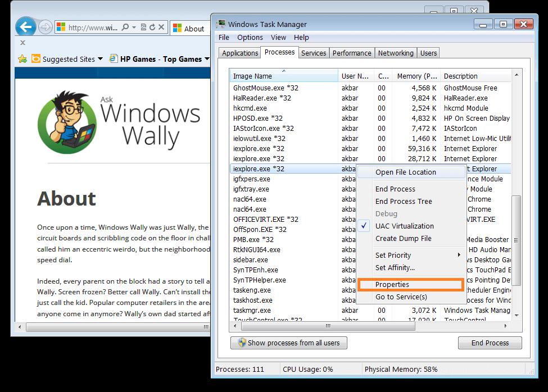
Task: Sort by User Name column header
Action: click(355, 76)
